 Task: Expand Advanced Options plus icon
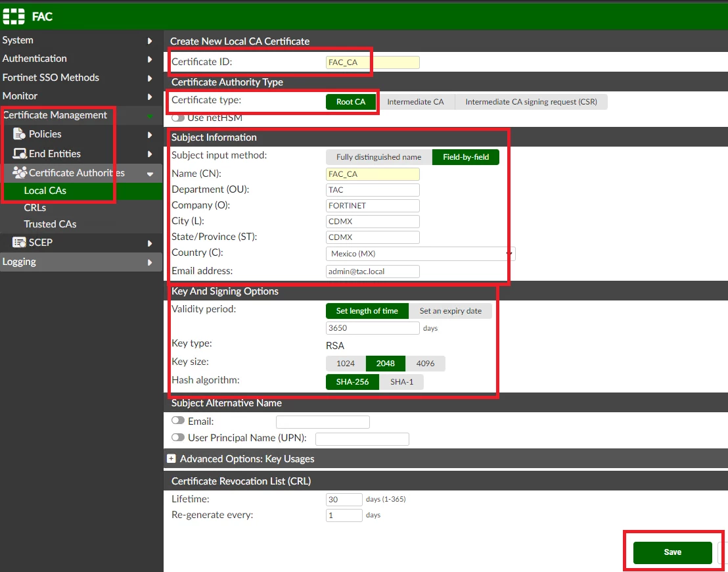[x=171, y=459]
